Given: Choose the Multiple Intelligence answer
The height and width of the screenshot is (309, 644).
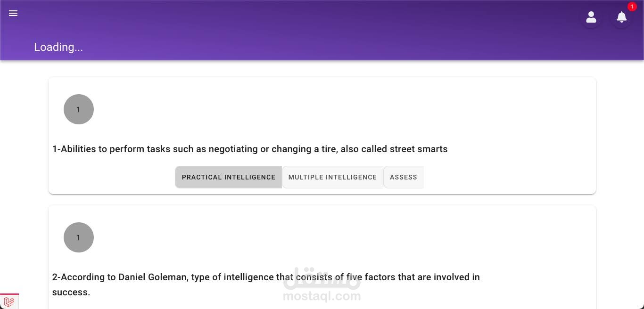Looking at the screenshot, I should click(x=333, y=177).
